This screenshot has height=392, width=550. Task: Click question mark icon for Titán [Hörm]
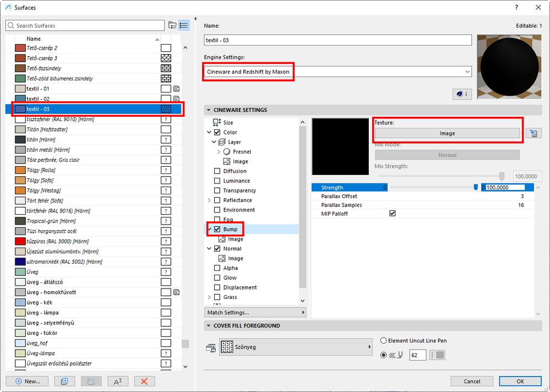pos(166,139)
